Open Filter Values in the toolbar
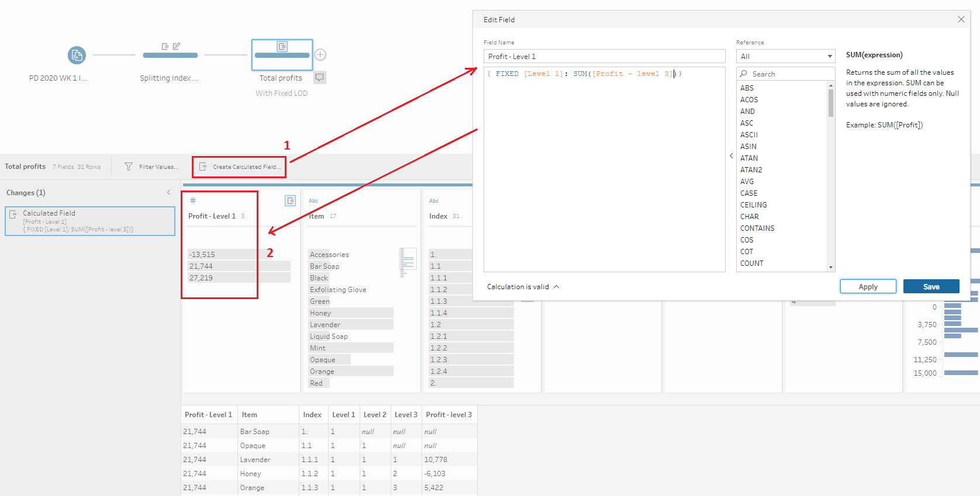The image size is (980, 496). [152, 167]
